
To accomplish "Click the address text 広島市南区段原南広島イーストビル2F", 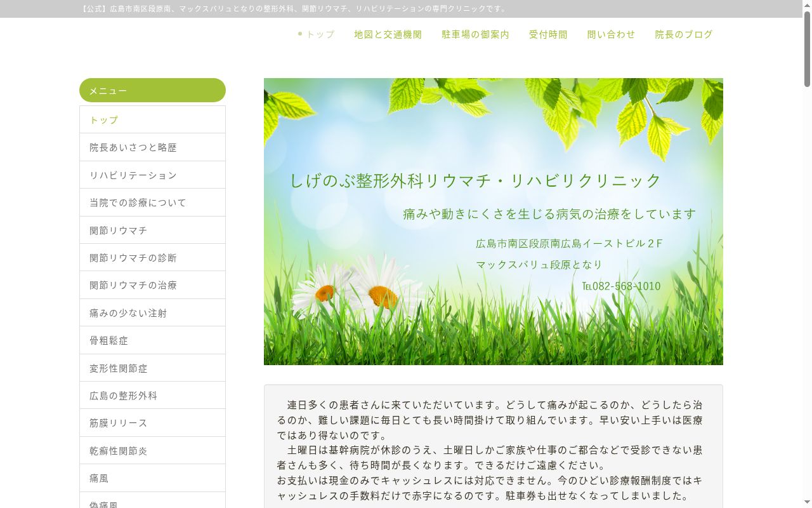I will click(x=569, y=243).
